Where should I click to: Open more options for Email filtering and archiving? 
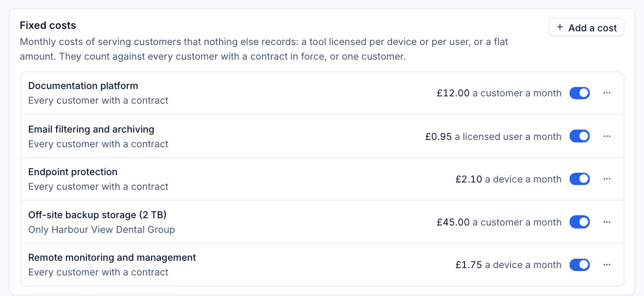pos(607,136)
